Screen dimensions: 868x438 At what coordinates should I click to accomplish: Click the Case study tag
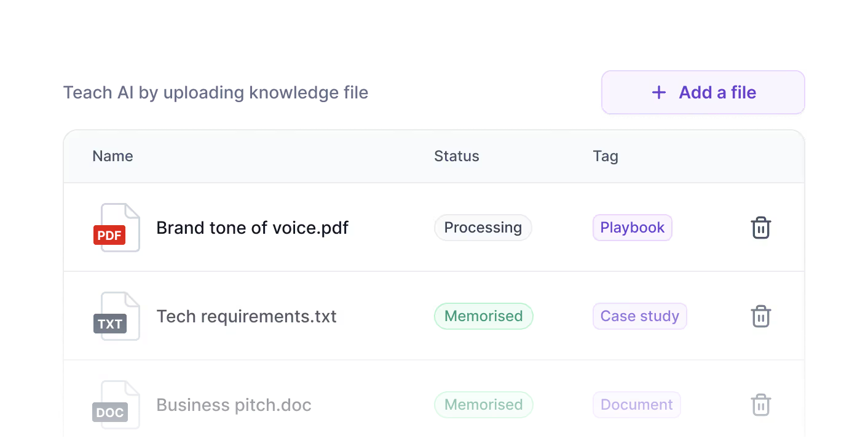coord(640,316)
